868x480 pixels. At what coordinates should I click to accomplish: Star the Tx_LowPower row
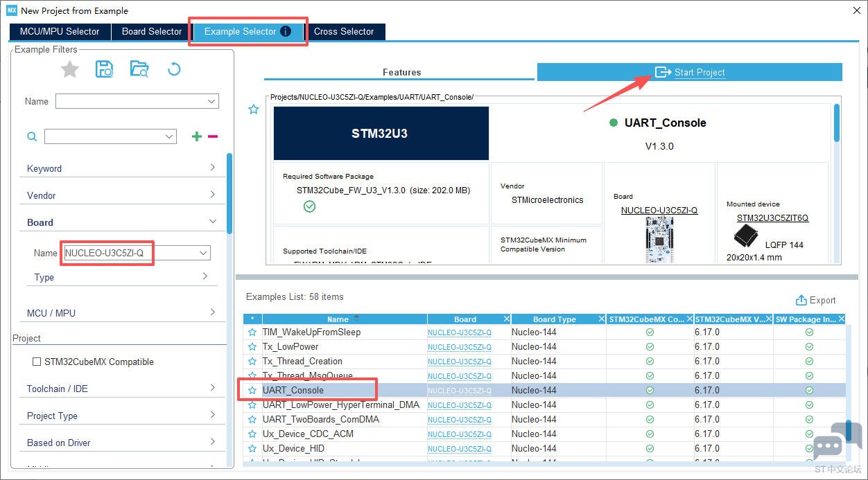252,346
